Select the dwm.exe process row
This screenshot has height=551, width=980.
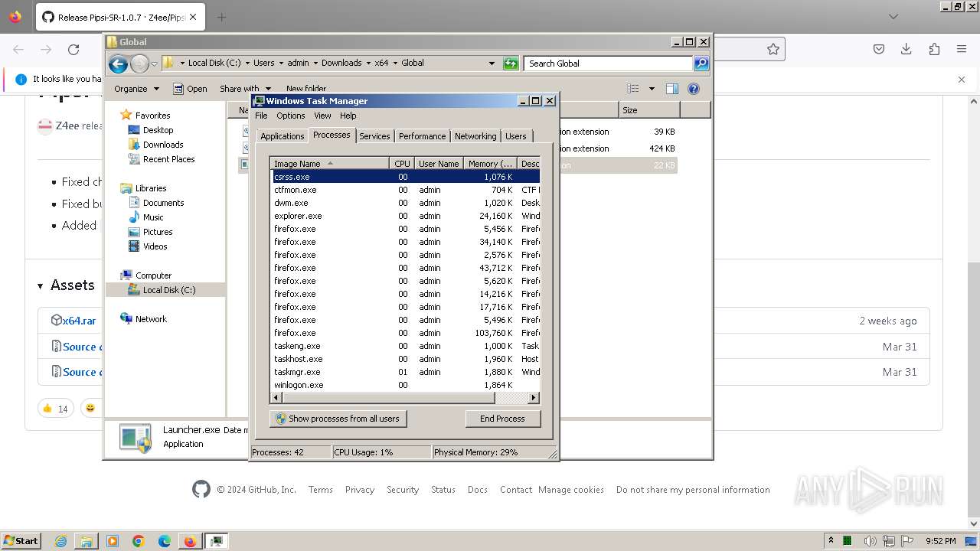(x=406, y=203)
